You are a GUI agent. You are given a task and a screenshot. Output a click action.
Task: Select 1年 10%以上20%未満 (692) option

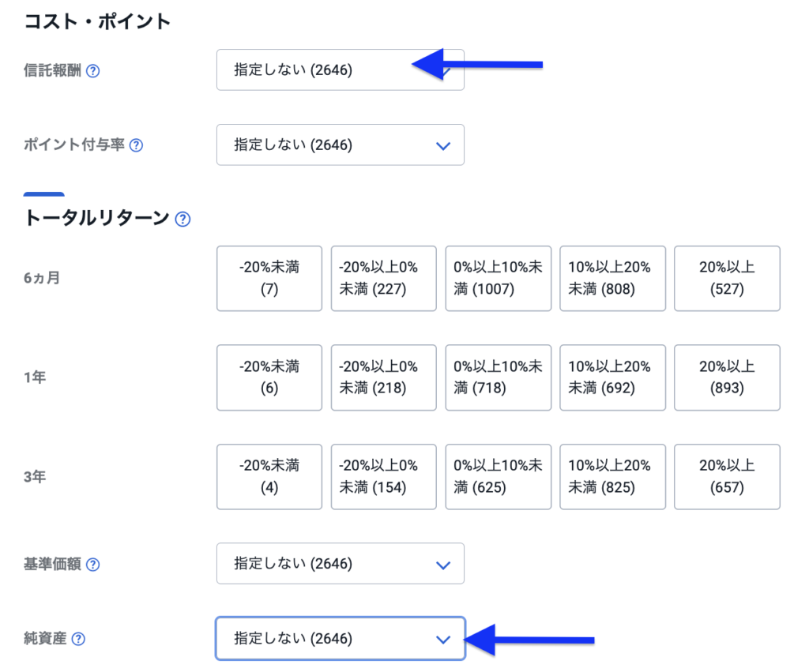pyautogui.click(x=612, y=377)
